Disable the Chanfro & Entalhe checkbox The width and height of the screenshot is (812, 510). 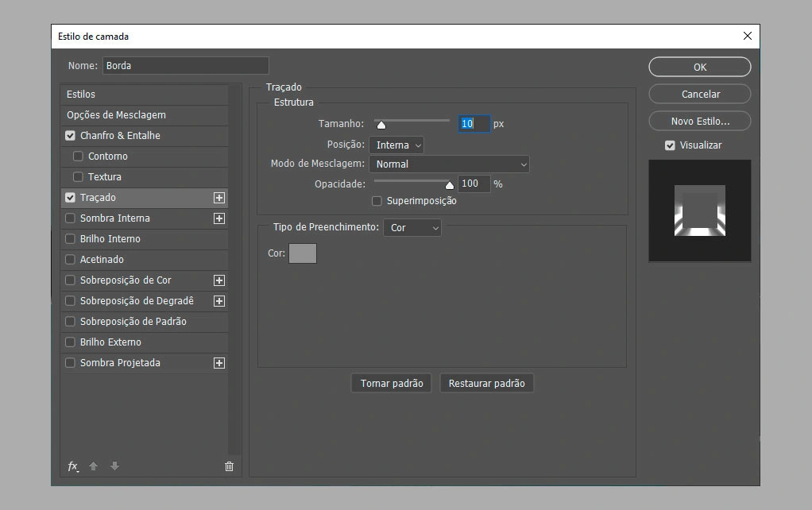71,136
